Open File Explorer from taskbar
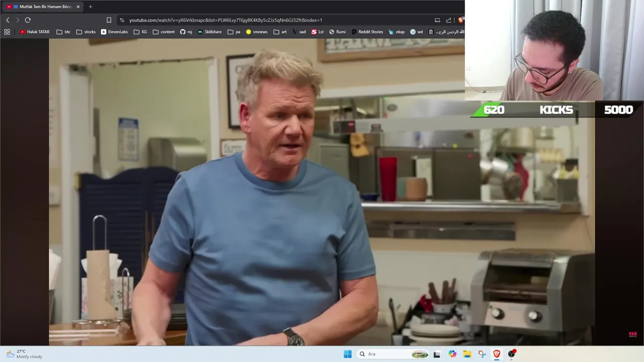The width and height of the screenshot is (644, 362). click(467, 354)
